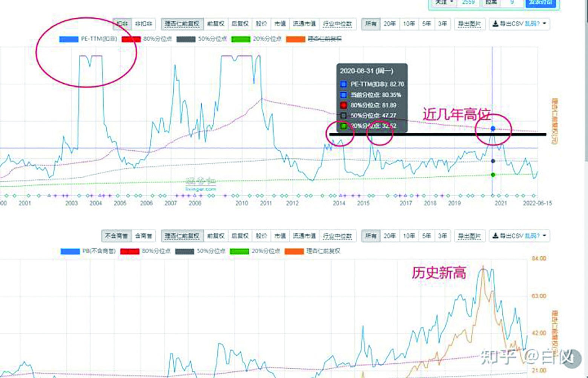588x378 pixels.
Task: Select 股价 stock price display
Action: (261, 24)
